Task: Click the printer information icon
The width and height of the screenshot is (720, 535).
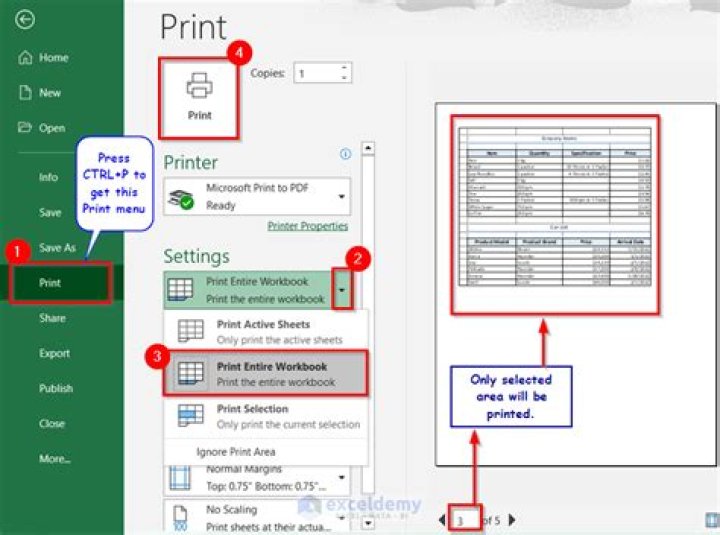Action: (x=345, y=154)
